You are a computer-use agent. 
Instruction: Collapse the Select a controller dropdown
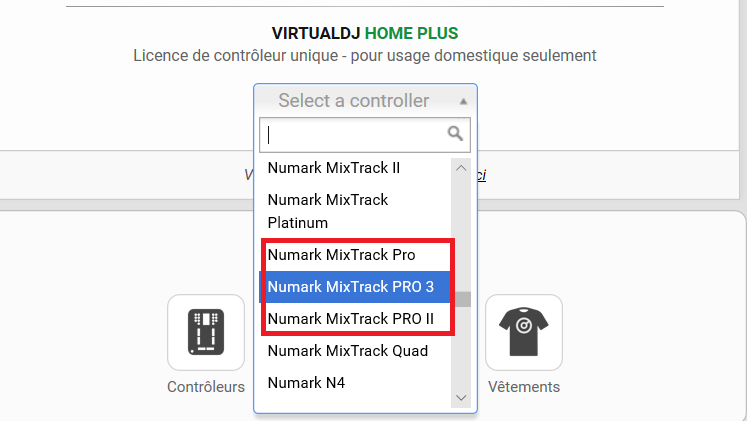[365, 101]
